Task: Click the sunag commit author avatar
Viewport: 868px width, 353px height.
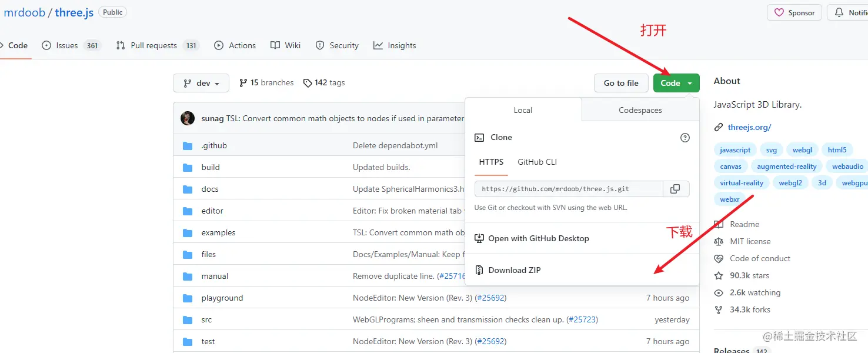Action: [188, 118]
